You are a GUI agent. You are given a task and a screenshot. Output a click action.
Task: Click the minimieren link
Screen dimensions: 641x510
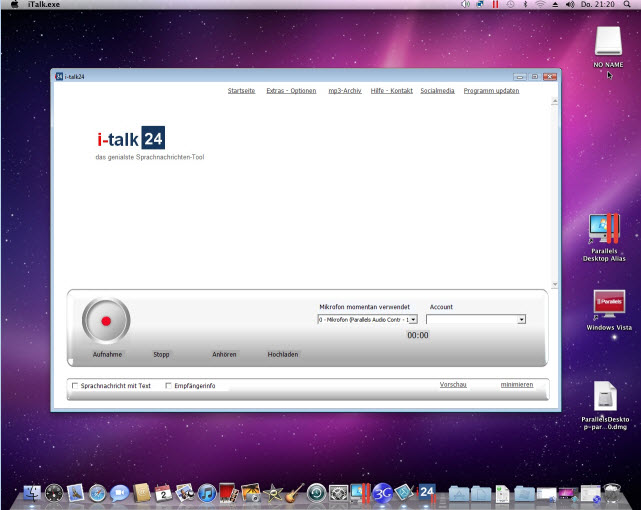click(x=517, y=384)
